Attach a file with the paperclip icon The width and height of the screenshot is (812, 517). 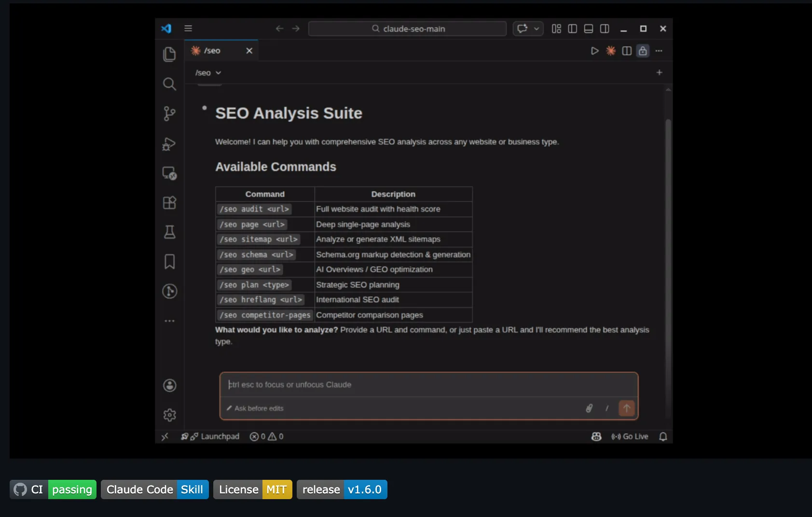(589, 408)
